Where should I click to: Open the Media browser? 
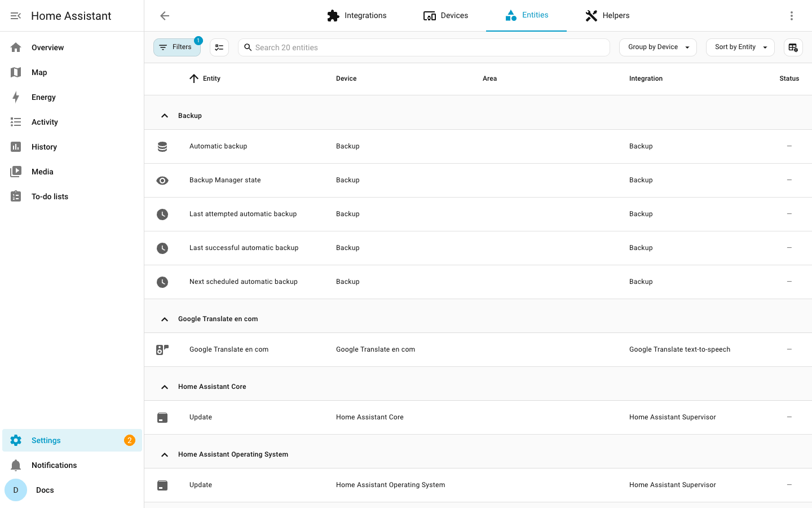click(72, 172)
